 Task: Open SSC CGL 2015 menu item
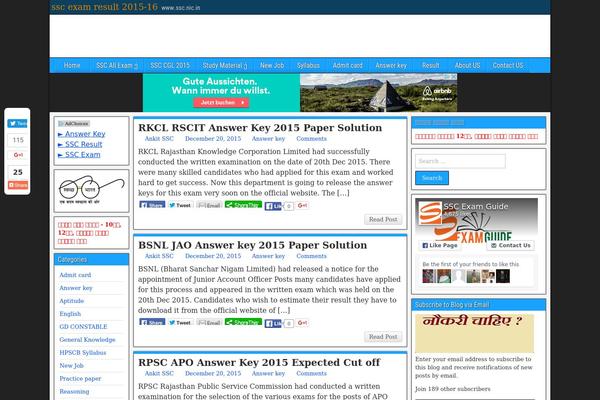click(170, 65)
